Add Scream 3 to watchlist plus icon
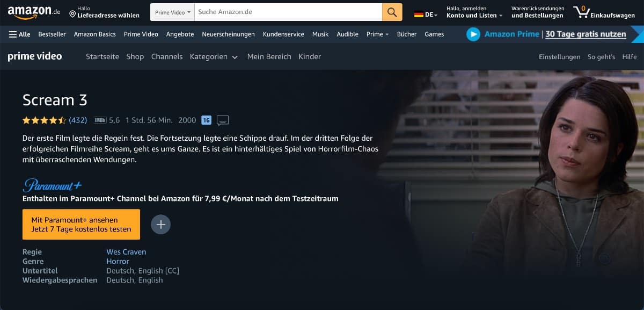644x310 pixels. click(x=160, y=225)
